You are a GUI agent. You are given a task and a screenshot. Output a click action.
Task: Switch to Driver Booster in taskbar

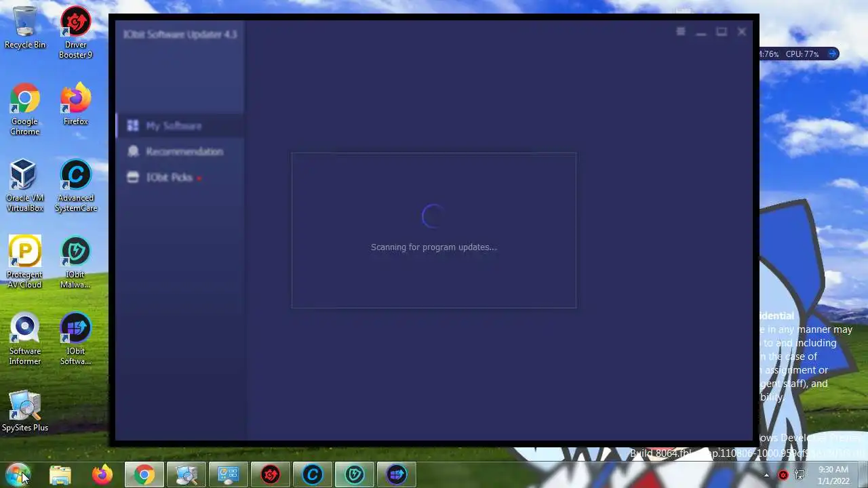[270, 475]
